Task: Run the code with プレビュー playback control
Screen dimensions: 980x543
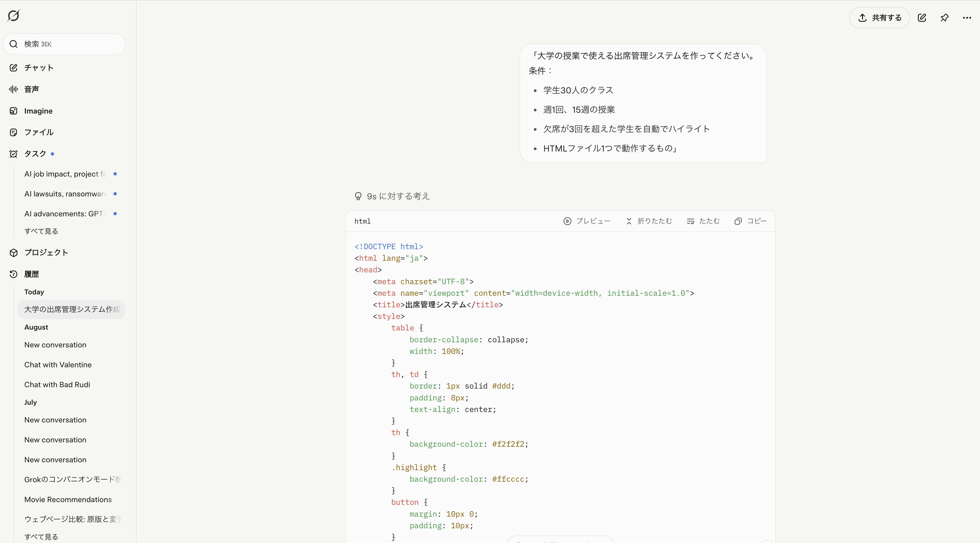Action: tap(586, 221)
